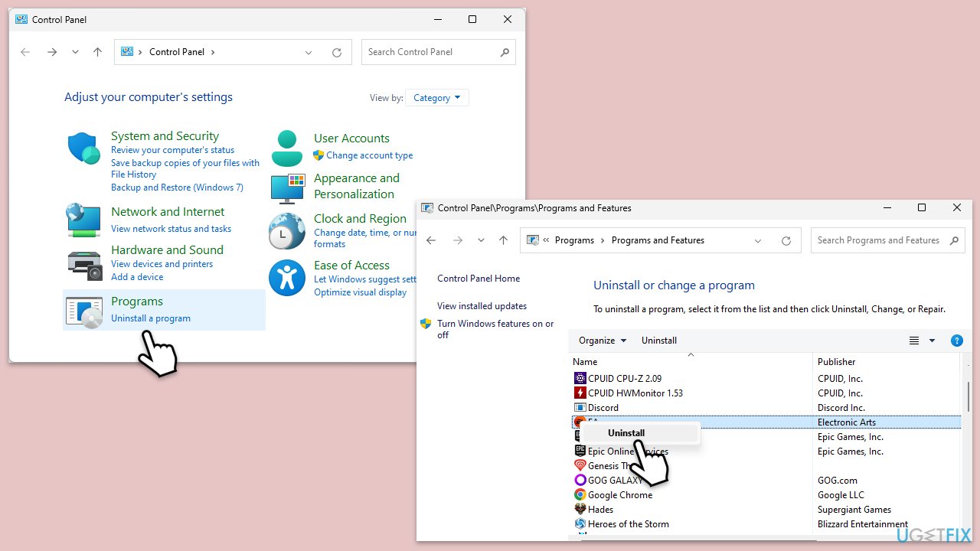Viewport: 980px width, 551px height.
Task: Expand Programs and Features address history dropdown
Action: pyautogui.click(x=758, y=240)
